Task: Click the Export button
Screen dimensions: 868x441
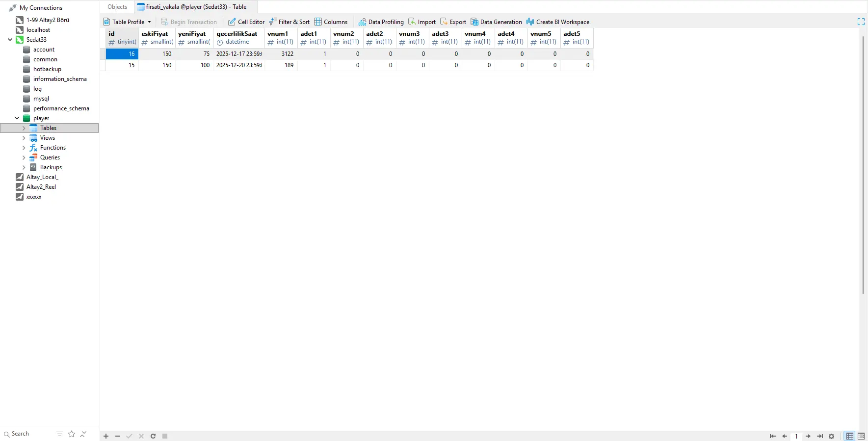Action: 453,22
